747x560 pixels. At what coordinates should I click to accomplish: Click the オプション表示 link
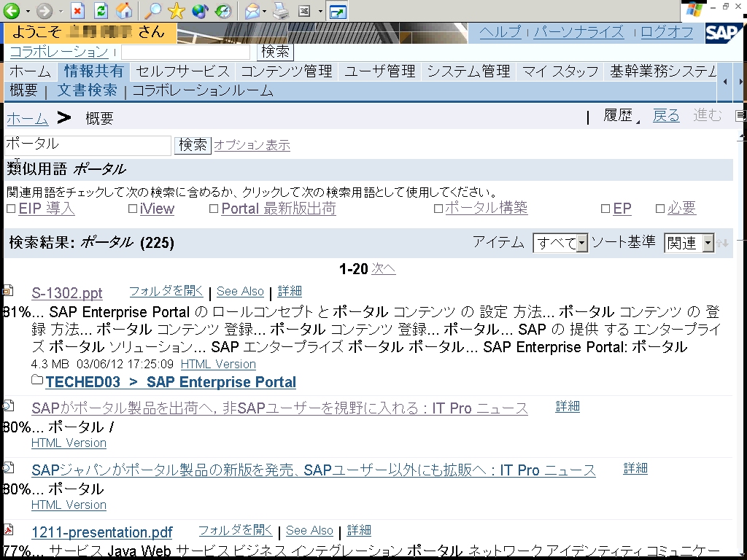tap(252, 145)
